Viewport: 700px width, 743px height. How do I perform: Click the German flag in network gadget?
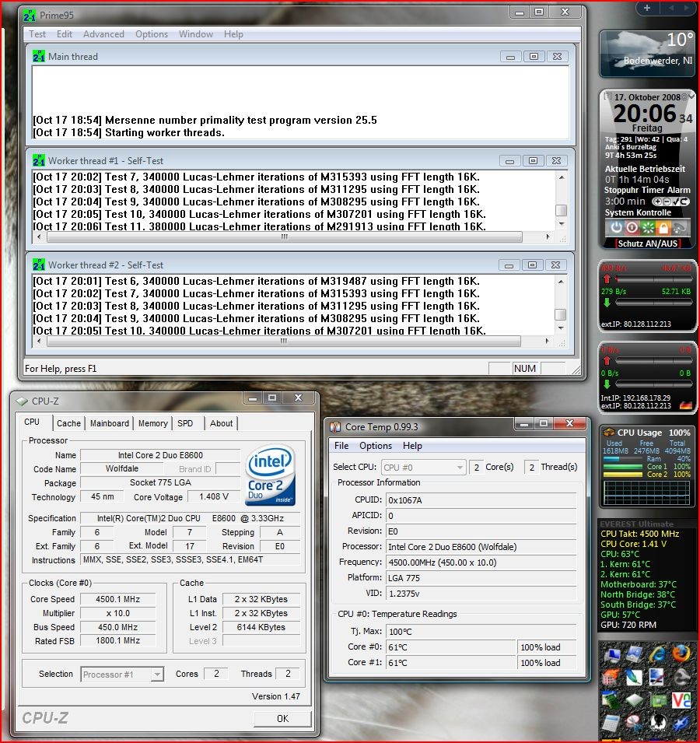pos(686,405)
